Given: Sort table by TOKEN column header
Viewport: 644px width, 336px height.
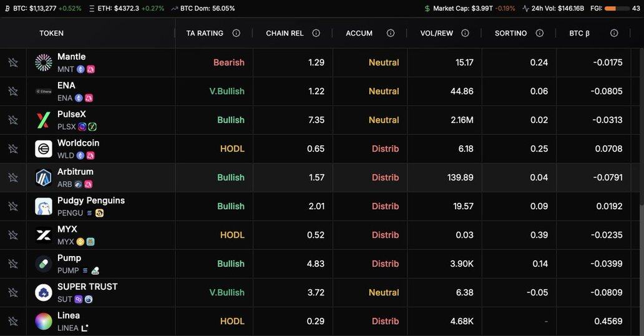Looking at the screenshot, I should 51,33.
